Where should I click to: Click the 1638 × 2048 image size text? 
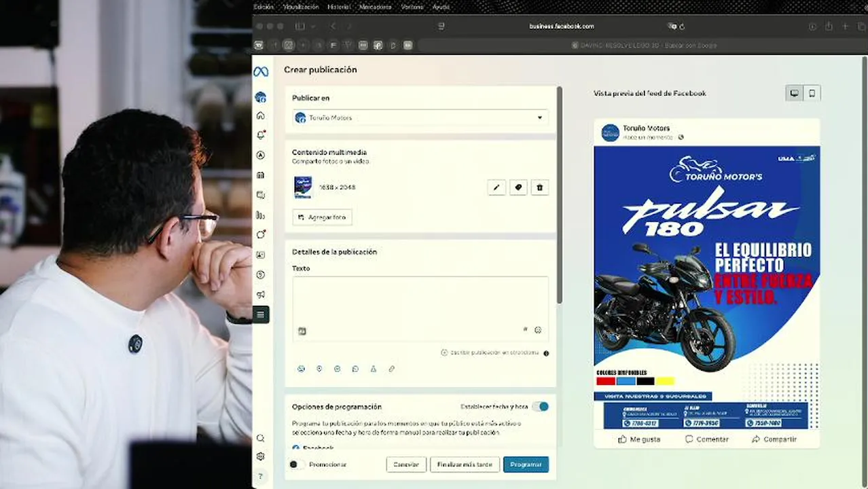(x=337, y=187)
